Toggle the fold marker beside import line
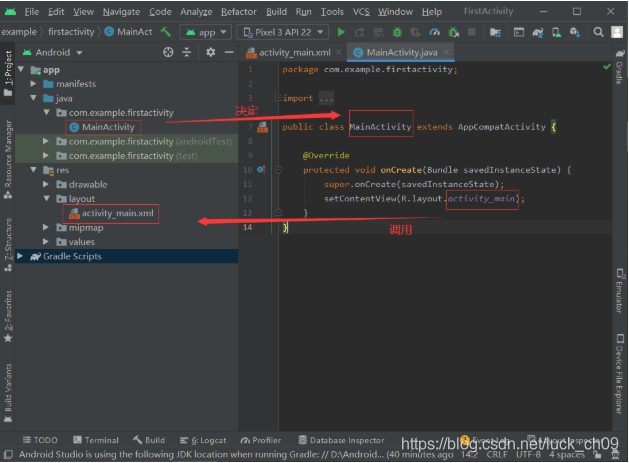Screen dimensions: 629x463 (278, 98)
